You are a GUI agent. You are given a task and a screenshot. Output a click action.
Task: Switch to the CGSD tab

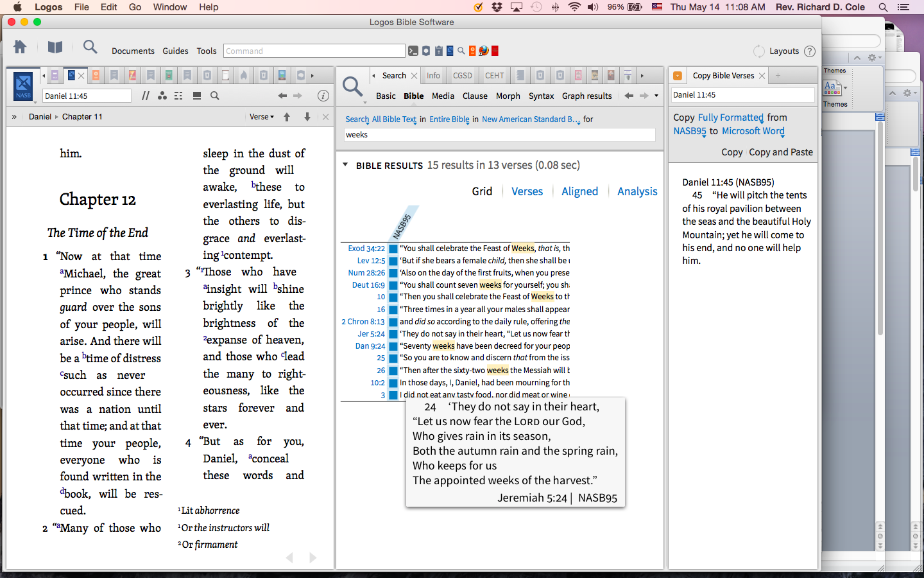[463, 76]
